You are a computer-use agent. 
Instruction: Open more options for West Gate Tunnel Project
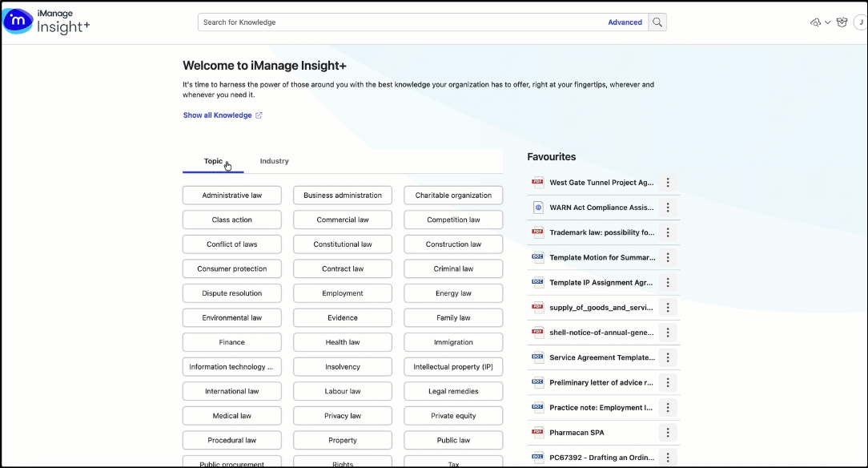(x=668, y=182)
